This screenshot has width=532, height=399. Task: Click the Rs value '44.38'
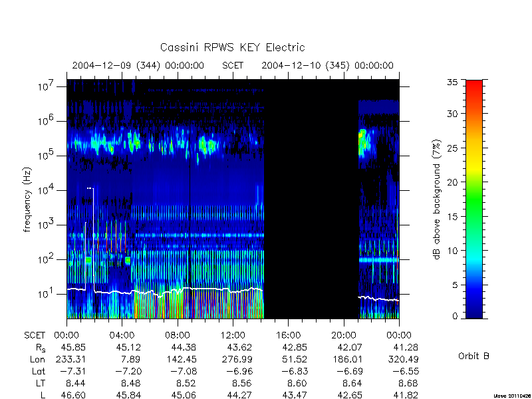184,347
